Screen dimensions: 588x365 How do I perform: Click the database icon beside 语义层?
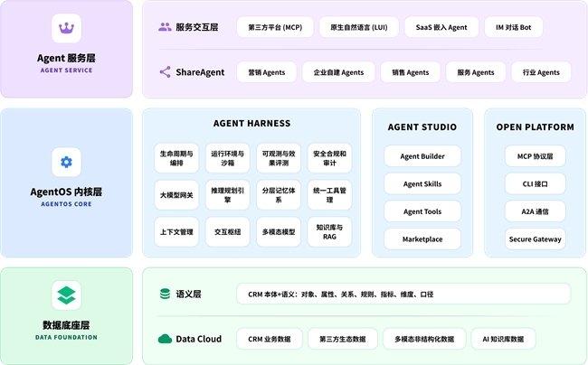point(165,294)
